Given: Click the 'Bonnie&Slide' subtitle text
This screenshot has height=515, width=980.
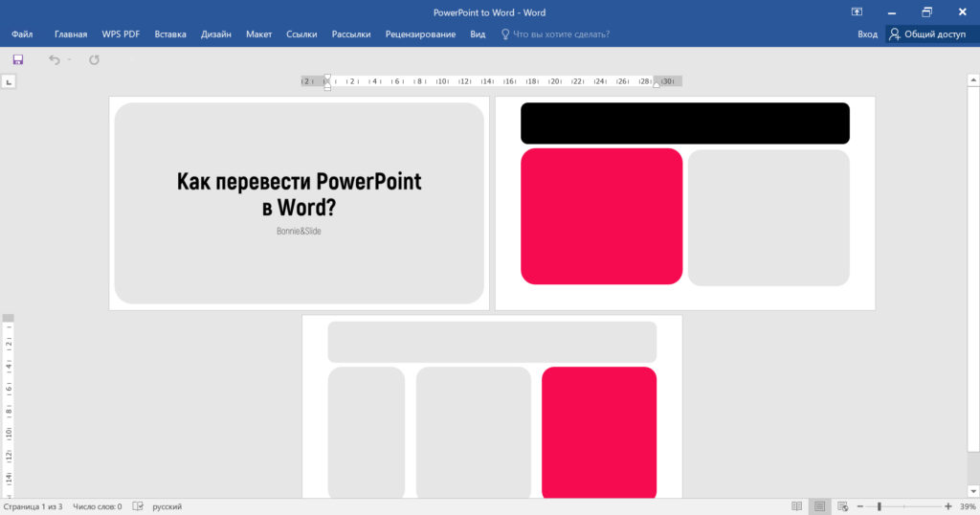Looking at the screenshot, I should pyautogui.click(x=299, y=232).
